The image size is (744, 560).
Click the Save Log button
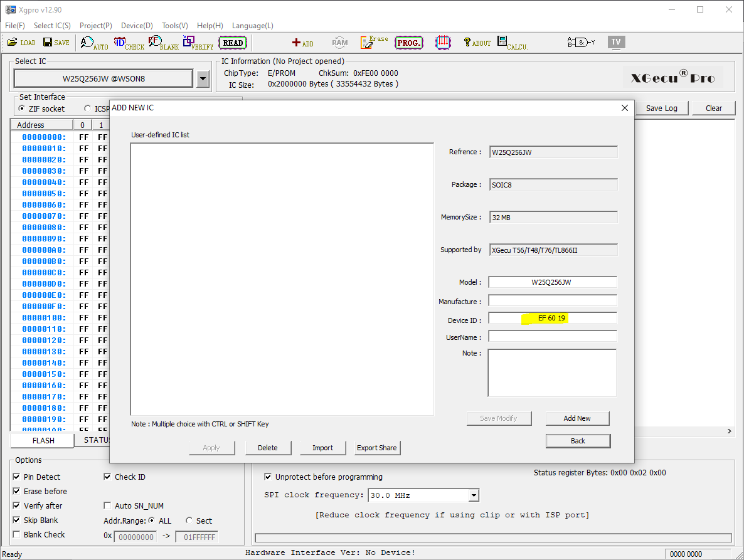point(661,108)
